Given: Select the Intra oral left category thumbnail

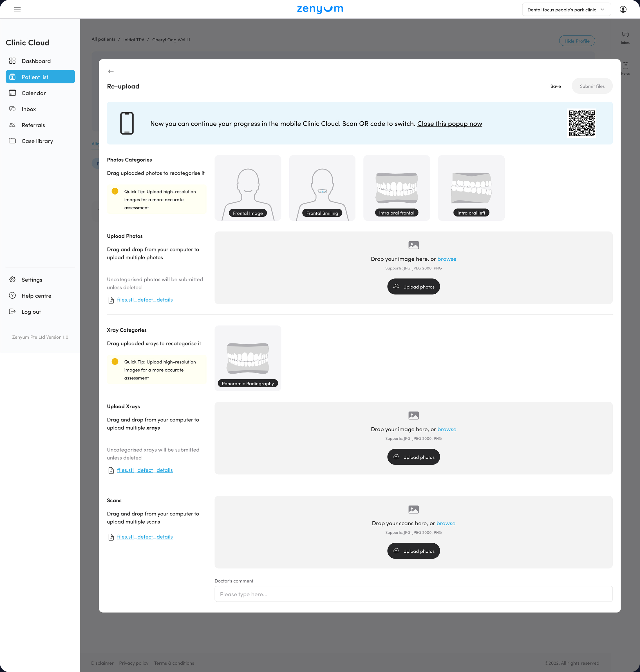Looking at the screenshot, I should point(471,188).
